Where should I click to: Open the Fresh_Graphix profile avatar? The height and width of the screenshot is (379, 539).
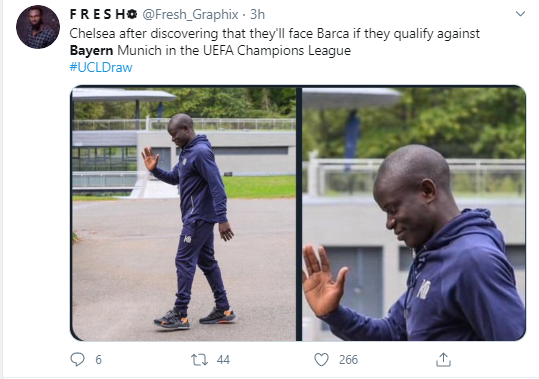(x=38, y=27)
